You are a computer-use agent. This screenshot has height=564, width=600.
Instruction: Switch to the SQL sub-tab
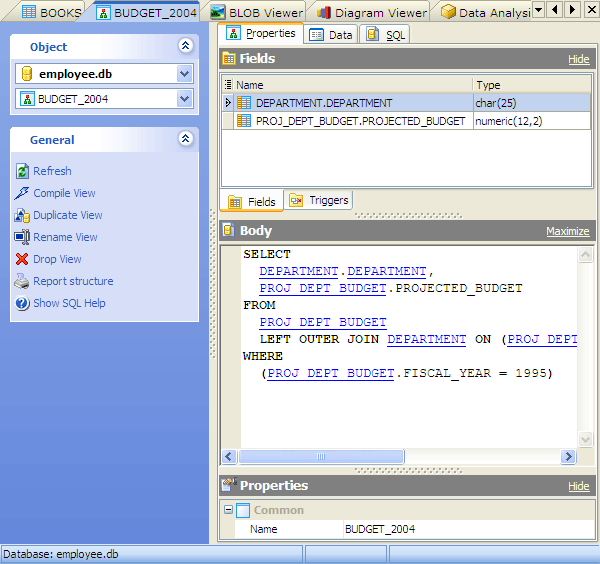coord(385,35)
